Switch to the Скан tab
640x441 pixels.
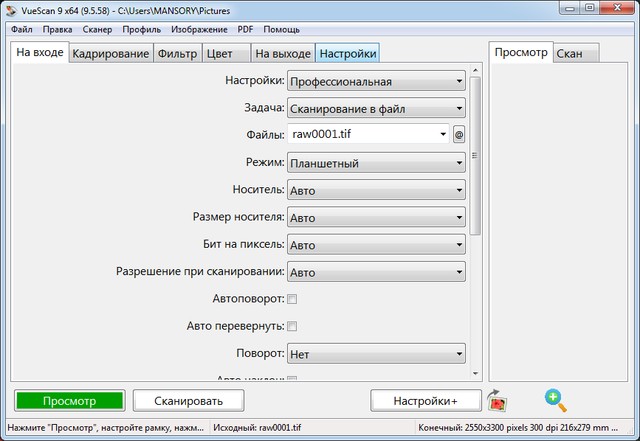pyautogui.click(x=576, y=53)
